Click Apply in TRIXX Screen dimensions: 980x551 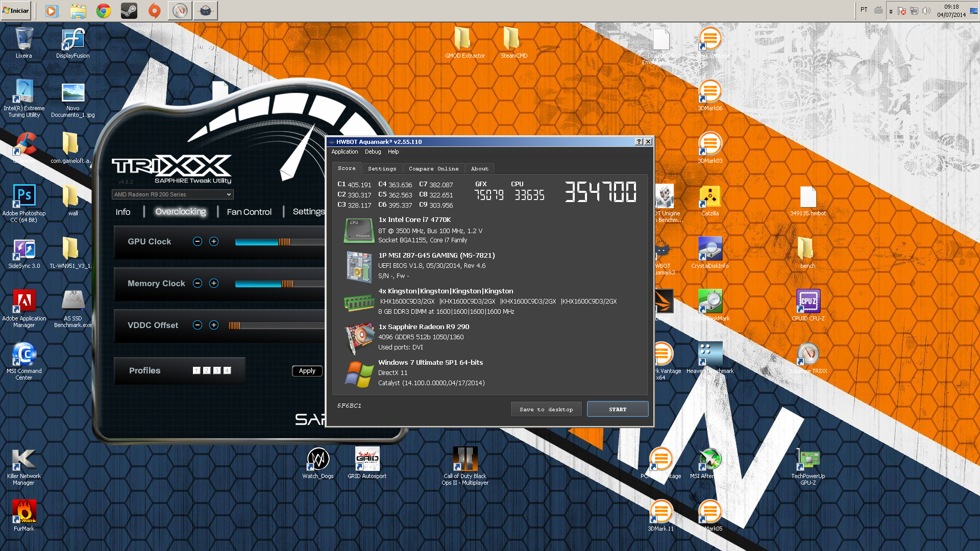pos(307,371)
